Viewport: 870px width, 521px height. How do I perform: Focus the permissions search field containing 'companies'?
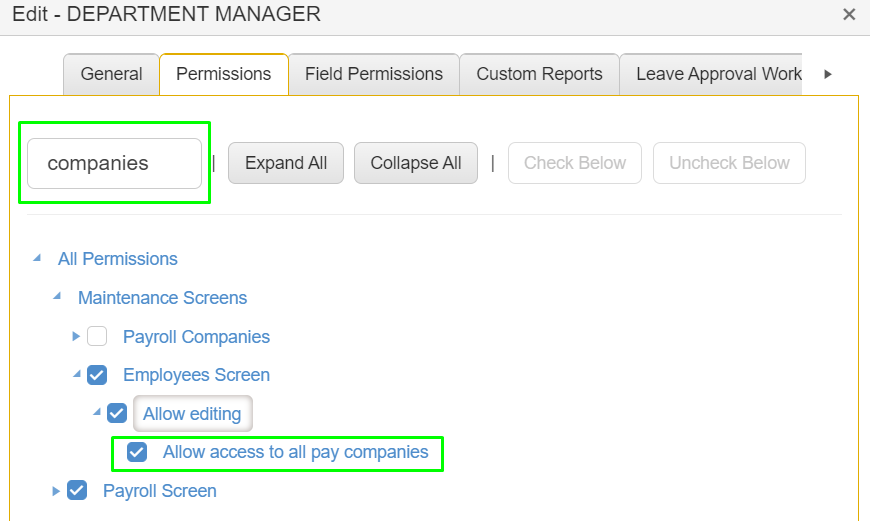(x=114, y=164)
